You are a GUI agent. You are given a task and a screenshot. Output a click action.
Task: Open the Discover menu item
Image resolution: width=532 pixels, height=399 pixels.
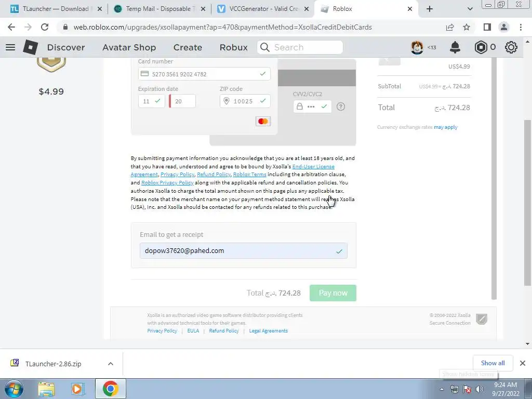pyautogui.click(x=66, y=47)
